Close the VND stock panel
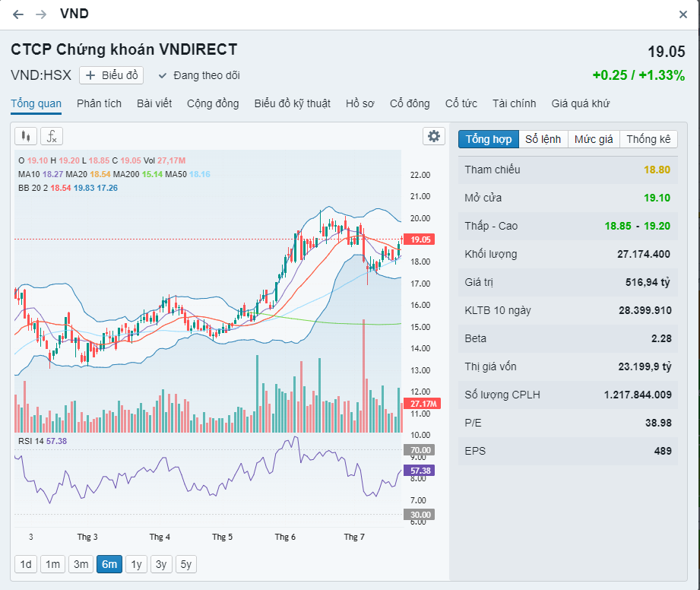700x590 pixels. [683, 14]
